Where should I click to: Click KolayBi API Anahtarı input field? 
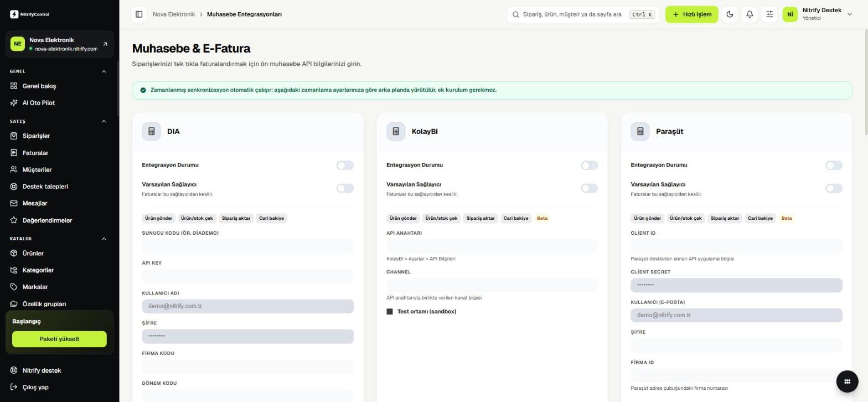point(492,246)
